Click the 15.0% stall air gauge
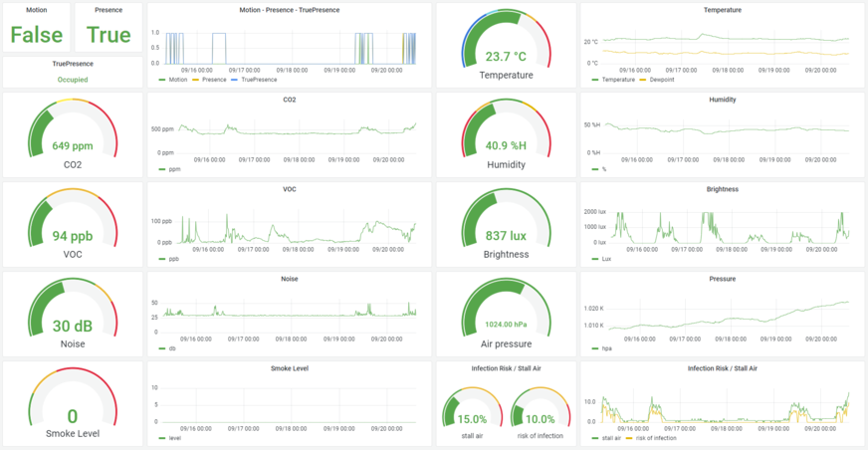The height and width of the screenshot is (450, 868). point(472,413)
